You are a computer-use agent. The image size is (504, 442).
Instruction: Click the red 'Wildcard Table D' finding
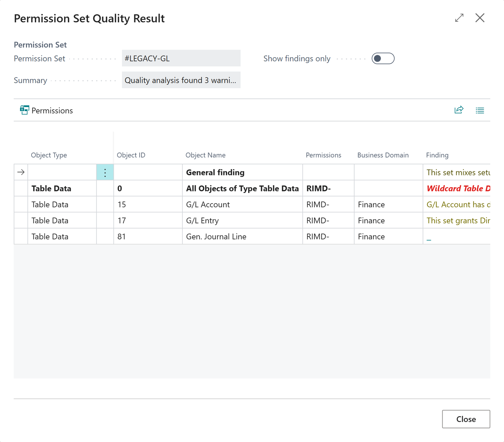pyautogui.click(x=458, y=189)
